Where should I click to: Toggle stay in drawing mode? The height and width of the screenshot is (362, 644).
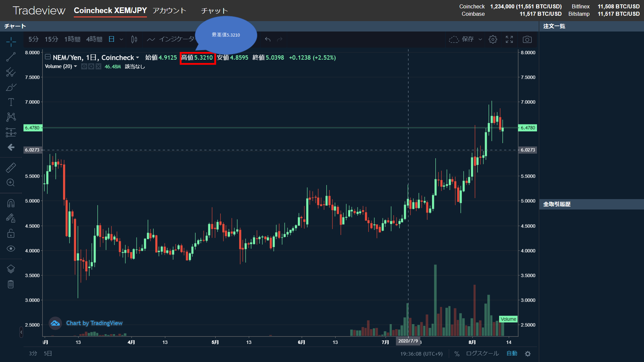click(11, 218)
